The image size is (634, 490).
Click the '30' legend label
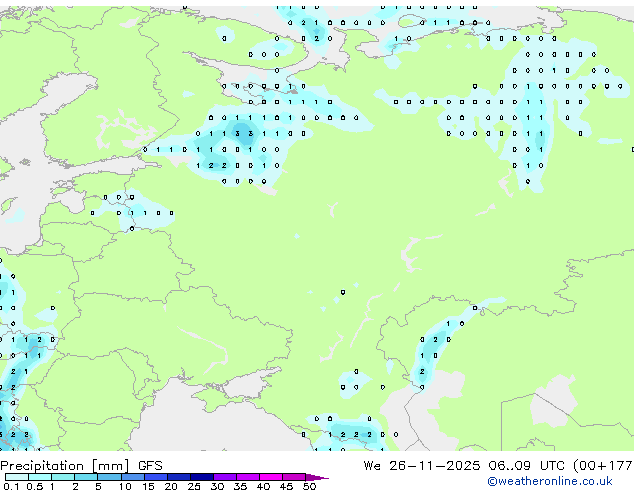(218, 486)
